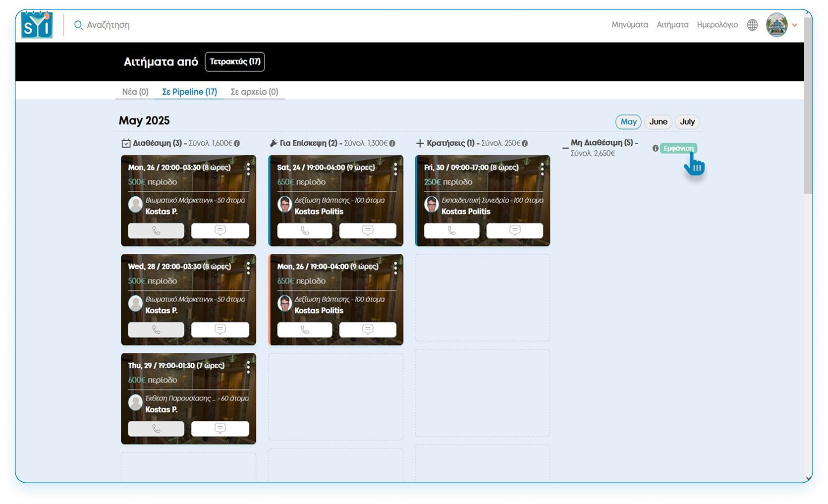Show the Μη Διαθέσιμη column via Εμφάνιση
828x504 pixels.
(x=678, y=148)
